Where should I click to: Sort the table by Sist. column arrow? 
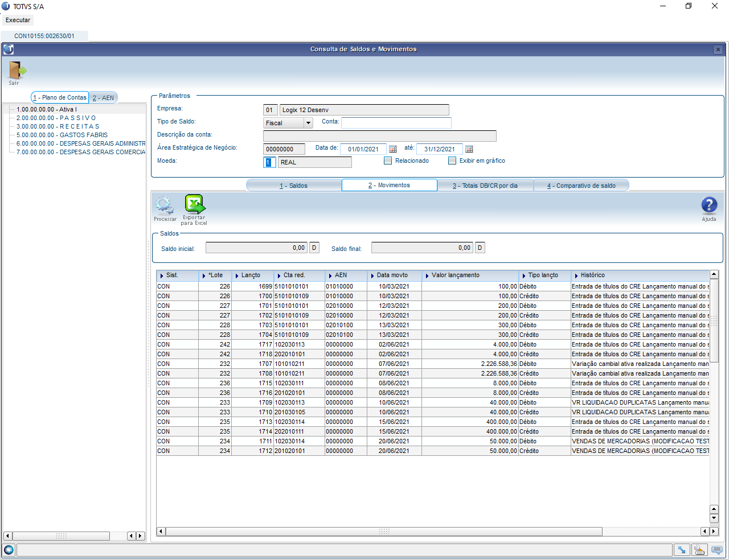[162, 276]
